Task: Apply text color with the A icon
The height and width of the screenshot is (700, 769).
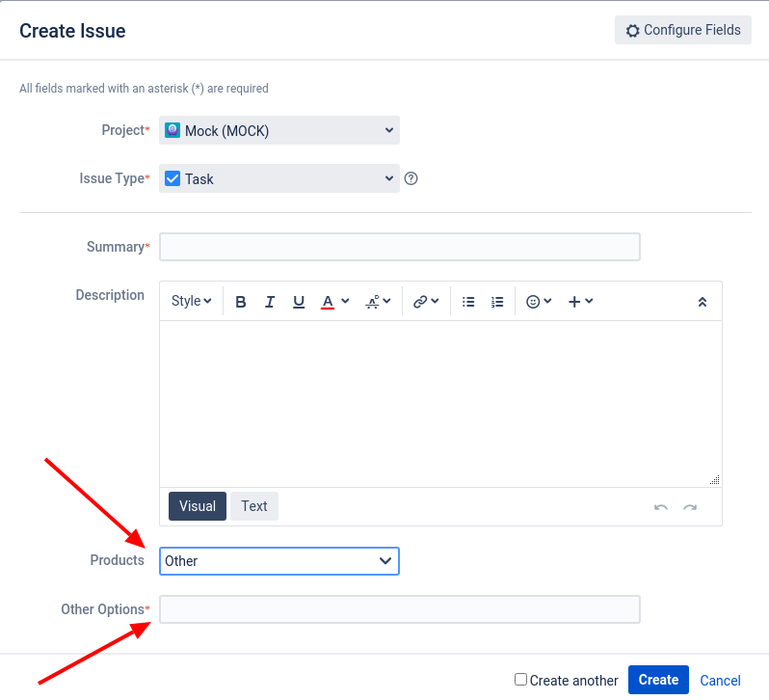Action: pos(328,302)
